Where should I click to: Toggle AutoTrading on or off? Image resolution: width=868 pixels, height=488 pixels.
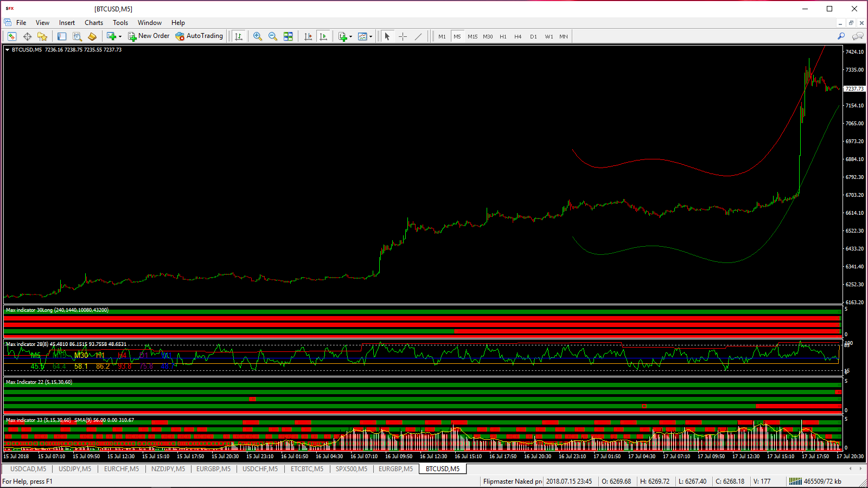coord(199,36)
